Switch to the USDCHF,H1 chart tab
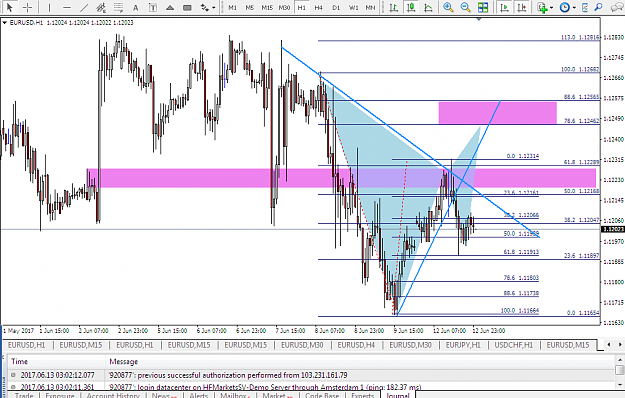The image size is (625, 398). coord(514,345)
